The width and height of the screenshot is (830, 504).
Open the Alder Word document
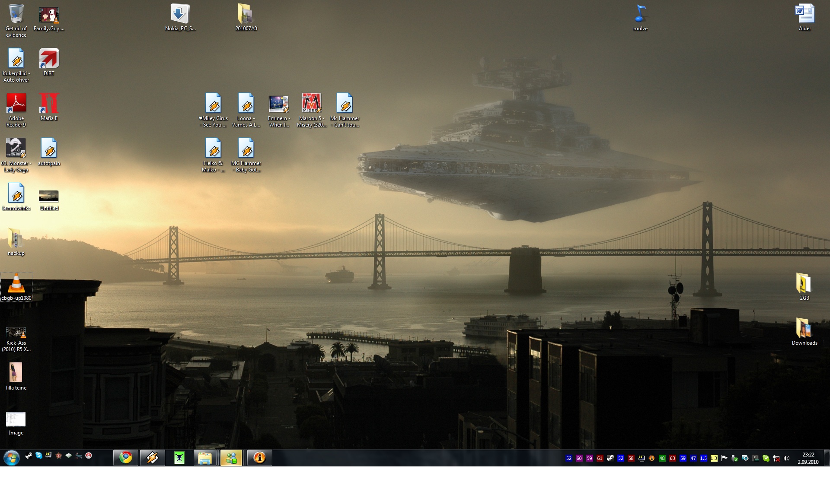pyautogui.click(x=804, y=18)
